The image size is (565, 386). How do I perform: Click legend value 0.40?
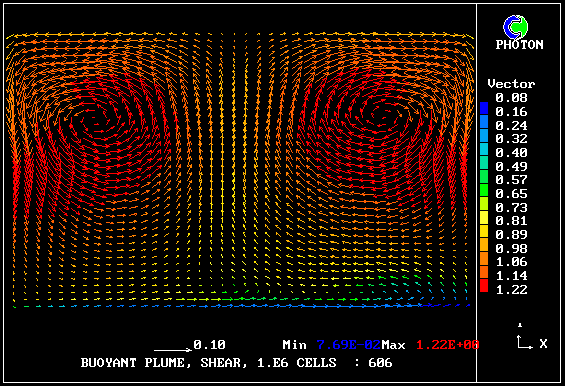511,152
